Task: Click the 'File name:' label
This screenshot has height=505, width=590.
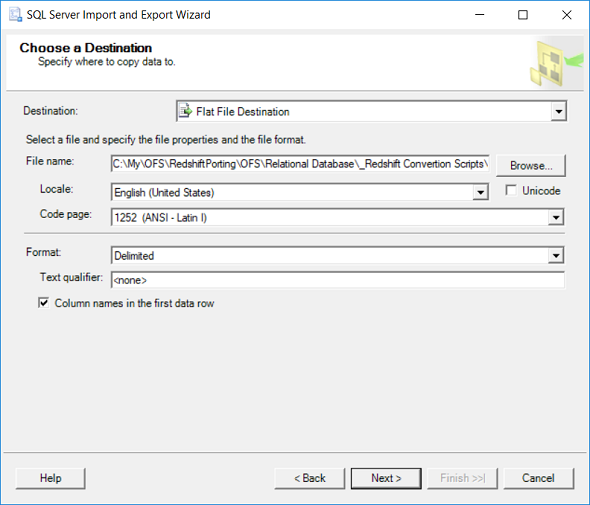Action: pos(50,161)
